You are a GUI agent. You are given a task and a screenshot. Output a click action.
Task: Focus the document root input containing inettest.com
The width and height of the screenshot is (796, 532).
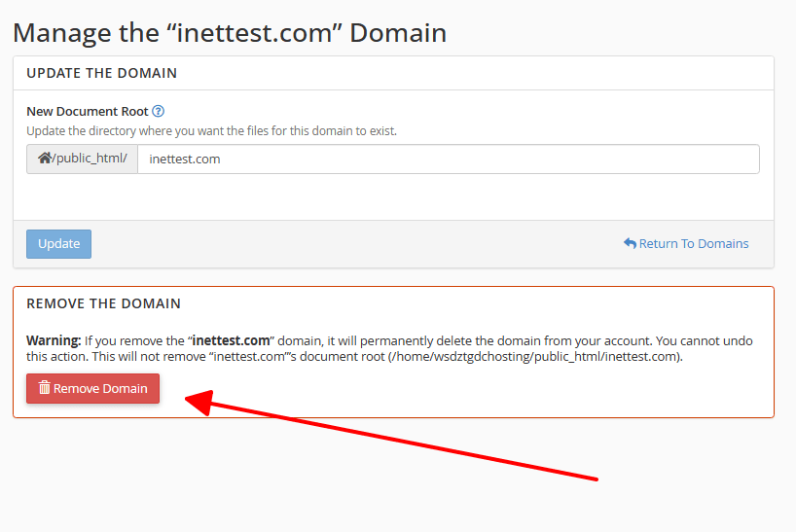pyautogui.click(x=449, y=160)
